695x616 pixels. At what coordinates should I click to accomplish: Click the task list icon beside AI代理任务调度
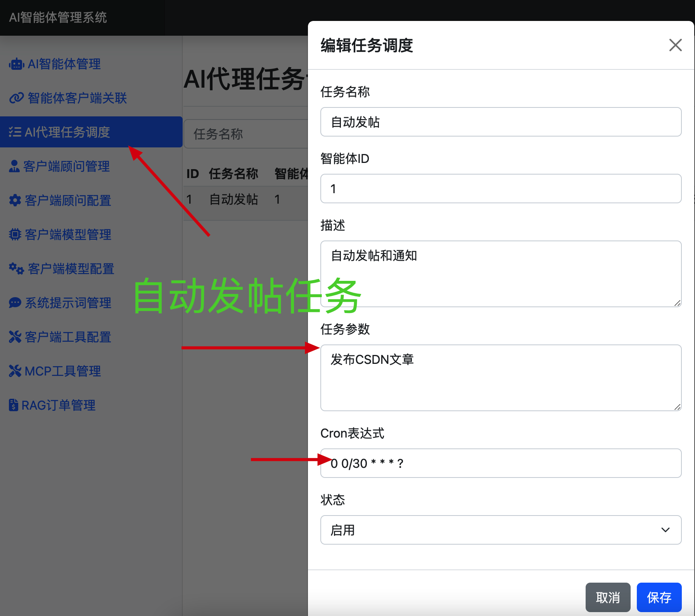point(15,132)
